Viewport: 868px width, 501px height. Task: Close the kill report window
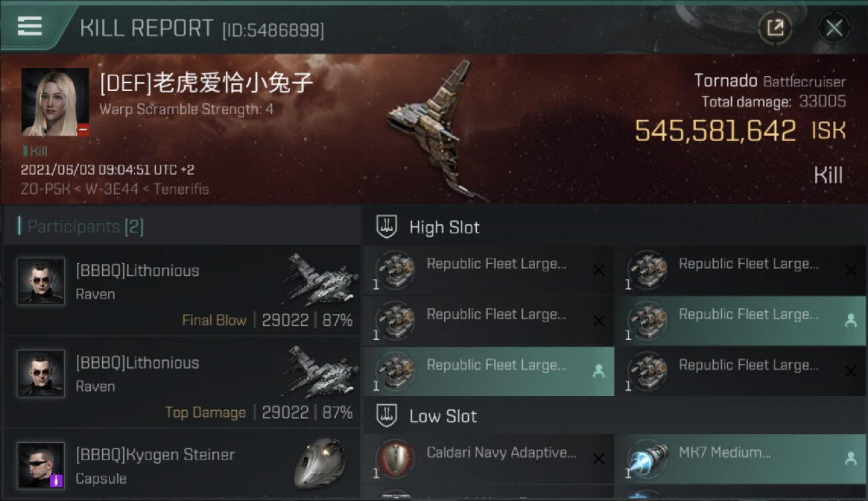click(x=834, y=28)
